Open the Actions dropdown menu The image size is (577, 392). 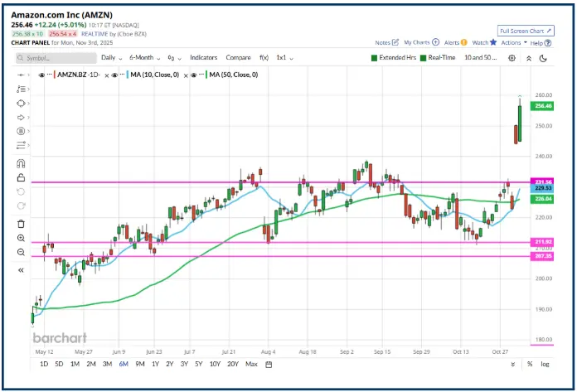click(513, 42)
